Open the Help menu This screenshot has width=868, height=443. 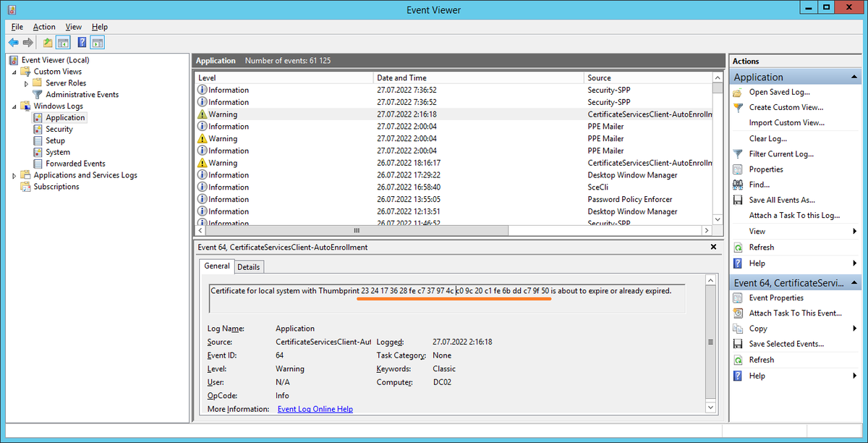point(100,27)
